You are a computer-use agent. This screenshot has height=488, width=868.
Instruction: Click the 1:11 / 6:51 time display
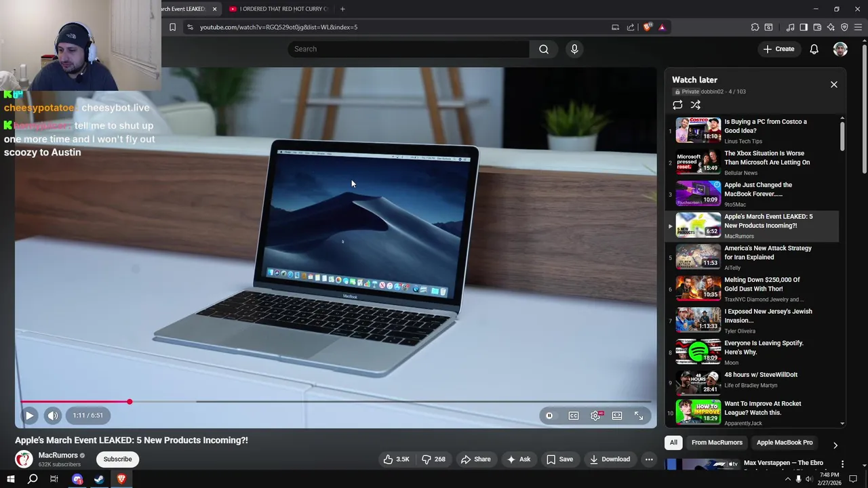coord(88,415)
